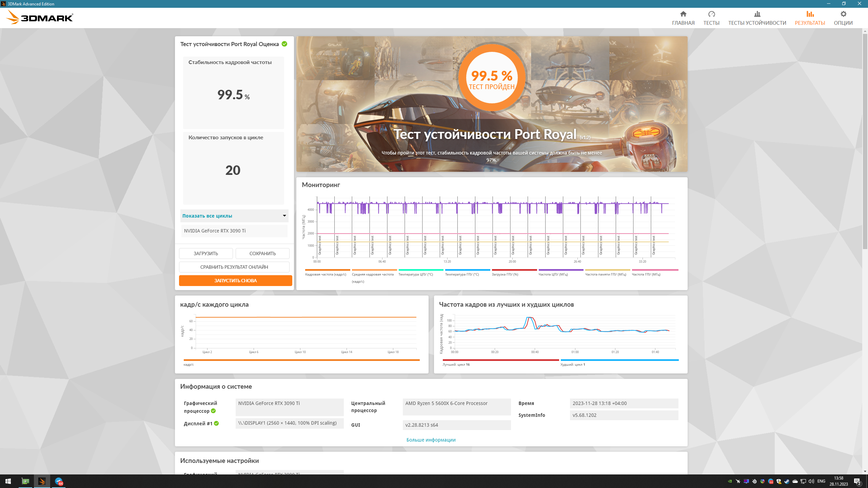Click the Частота ГПУ pink legend swatch
This screenshot has width=868, height=488.
pos(655,270)
